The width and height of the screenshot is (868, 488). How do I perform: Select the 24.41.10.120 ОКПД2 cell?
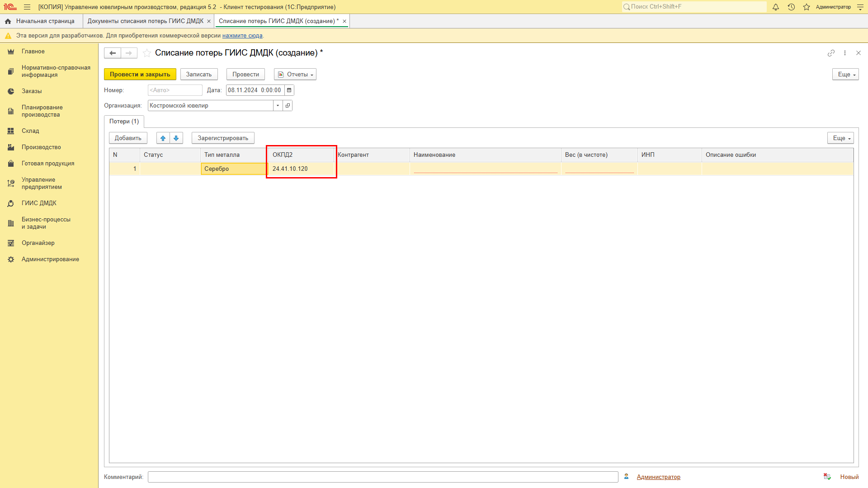(302, 169)
